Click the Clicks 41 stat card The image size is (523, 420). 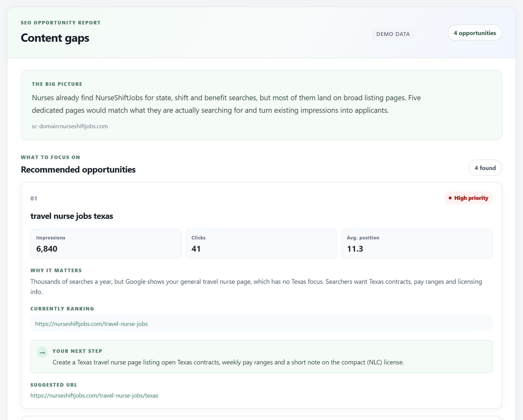[x=261, y=244]
